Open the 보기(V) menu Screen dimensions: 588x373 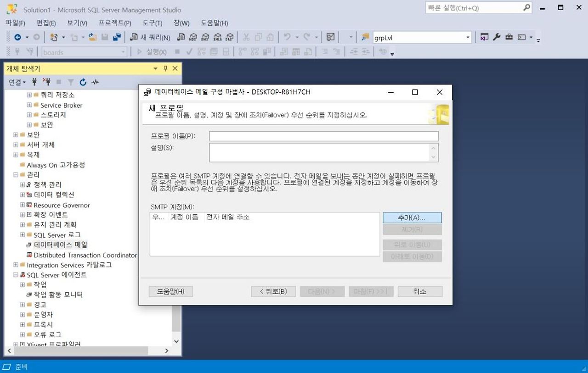77,23
